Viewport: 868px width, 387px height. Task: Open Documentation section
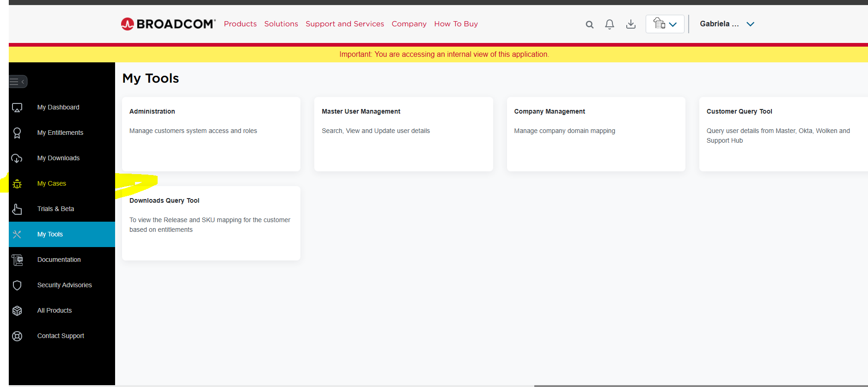[x=62, y=260]
